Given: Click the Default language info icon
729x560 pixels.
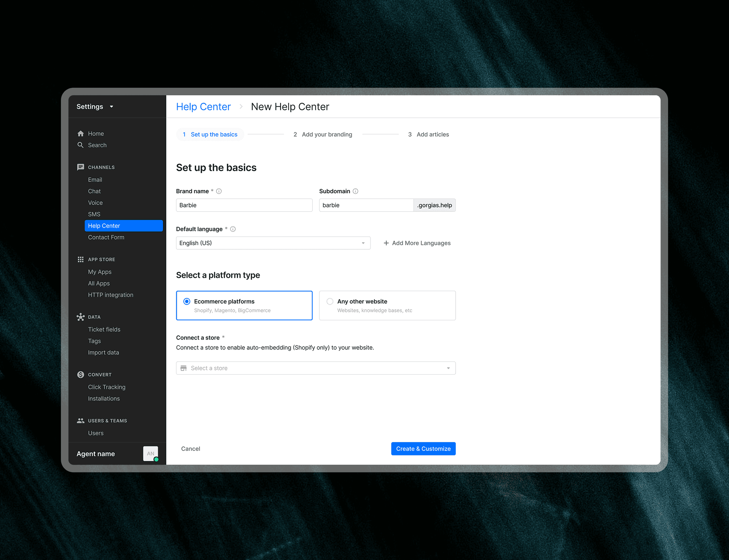Looking at the screenshot, I should [233, 229].
